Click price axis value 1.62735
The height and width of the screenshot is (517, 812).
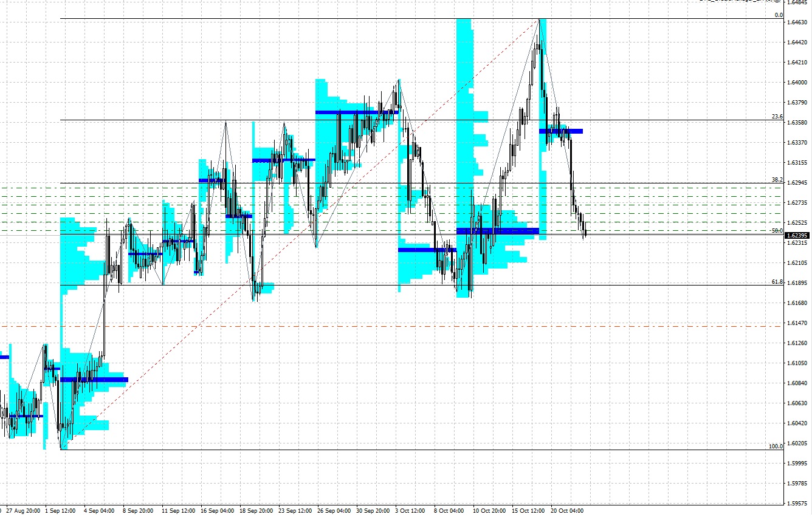pyautogui.click(x=797, y=203)
